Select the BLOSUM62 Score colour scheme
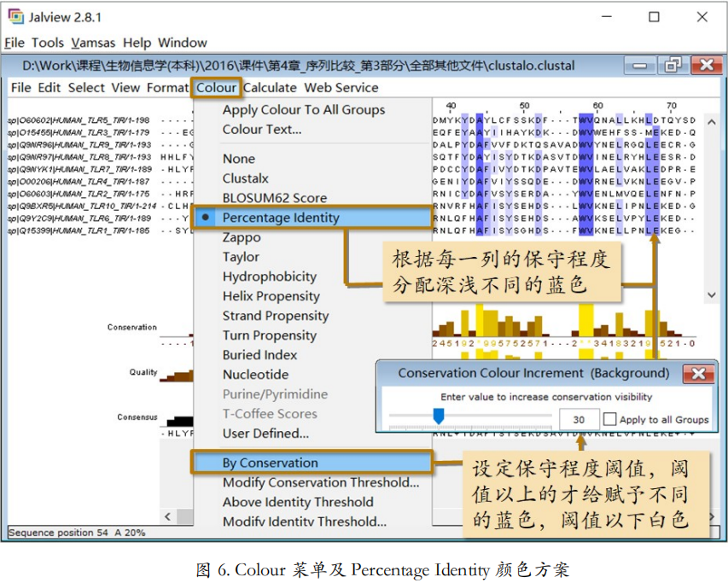This screenshot has width=728, height=583. point(275,198)
